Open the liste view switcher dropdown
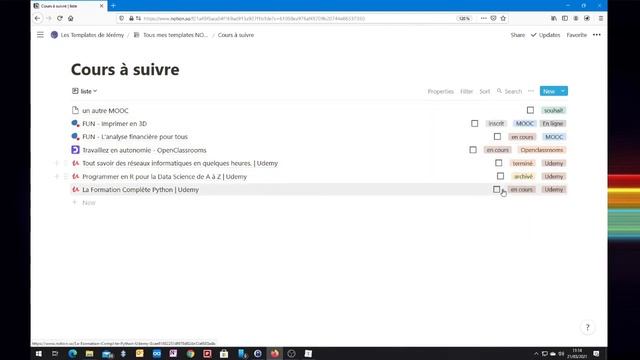The image size is (640, 360). pos(85,91)
